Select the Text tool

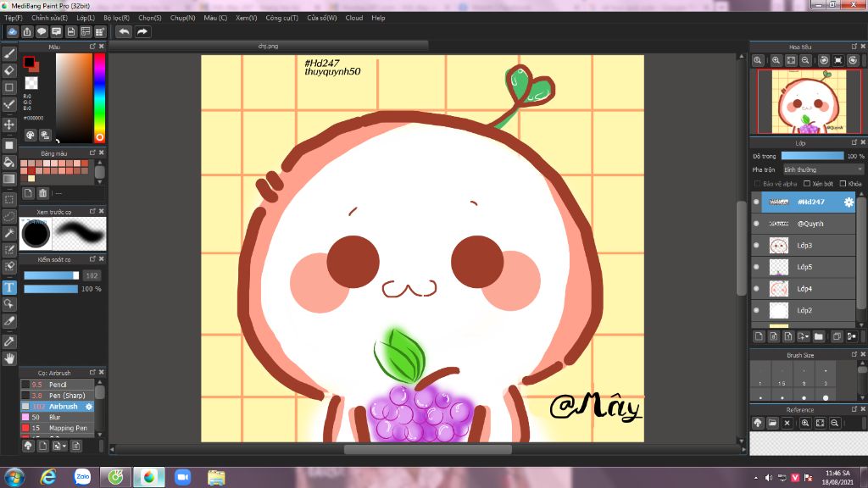tap(8, 287)
